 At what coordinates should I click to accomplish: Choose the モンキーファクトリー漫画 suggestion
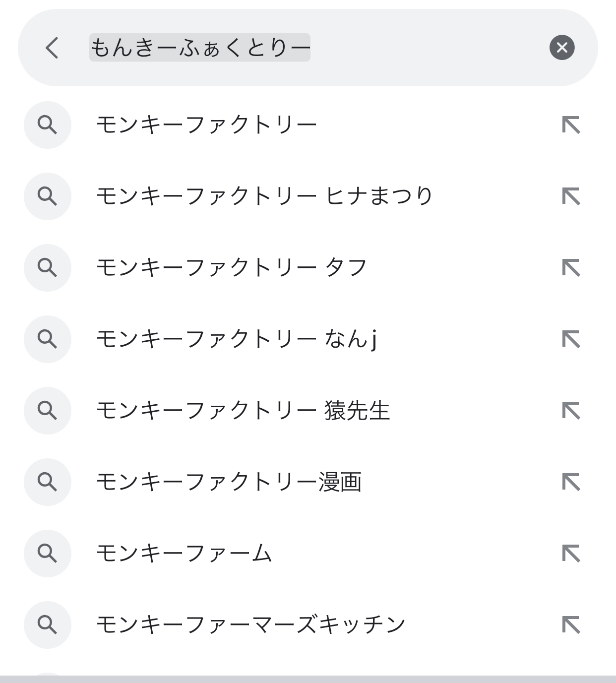(308, 482)
